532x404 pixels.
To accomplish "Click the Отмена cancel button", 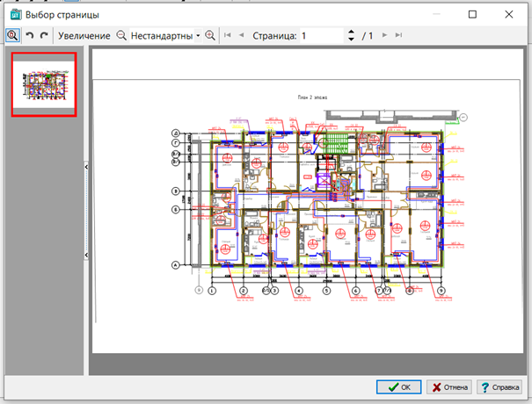I will coord(448,387).
